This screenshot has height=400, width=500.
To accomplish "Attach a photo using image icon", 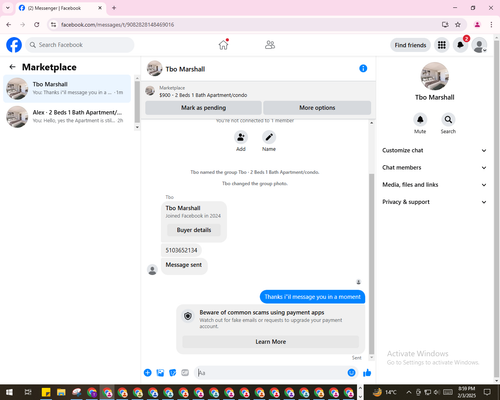I will 160,373.
